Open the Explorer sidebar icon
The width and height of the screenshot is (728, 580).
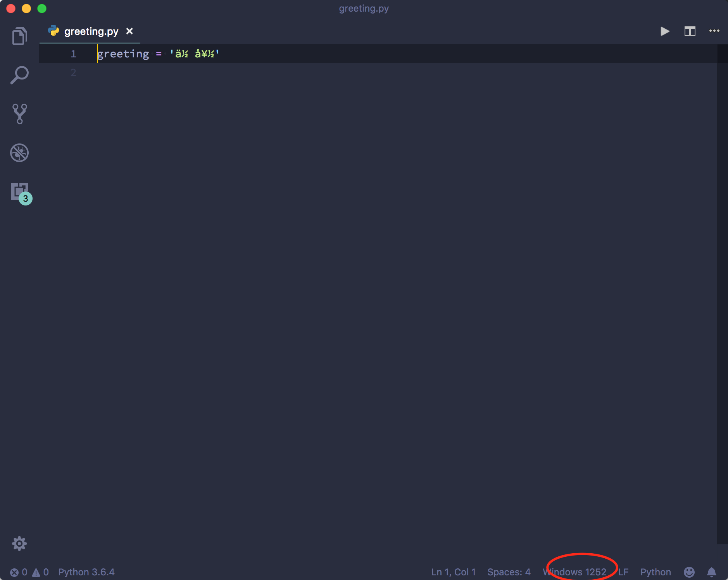19,35
